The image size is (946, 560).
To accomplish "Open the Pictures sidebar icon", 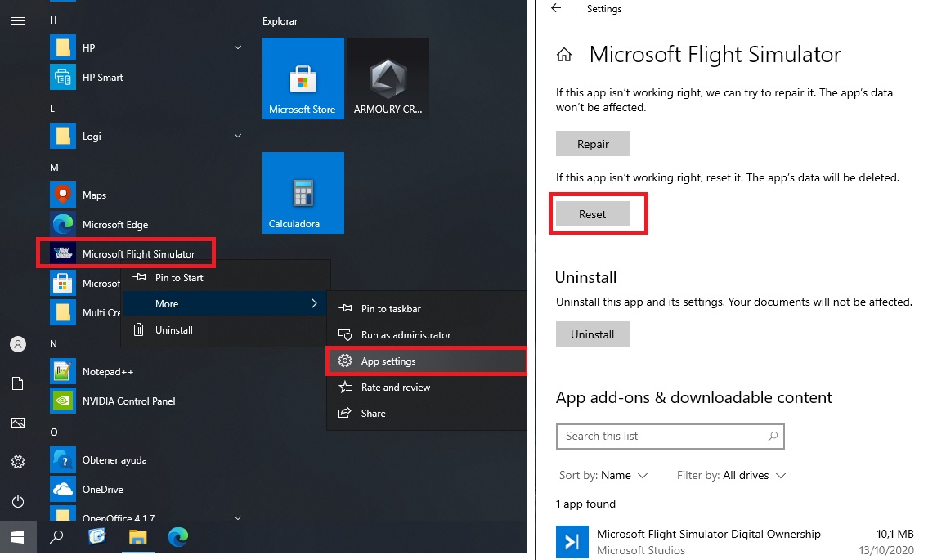I will click(x=18, y=423).
